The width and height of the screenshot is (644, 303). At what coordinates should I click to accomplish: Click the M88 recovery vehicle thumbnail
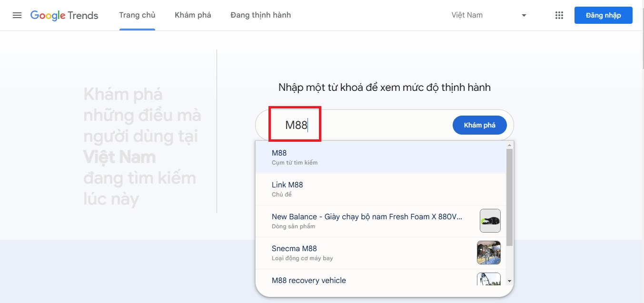pos(488,279)
